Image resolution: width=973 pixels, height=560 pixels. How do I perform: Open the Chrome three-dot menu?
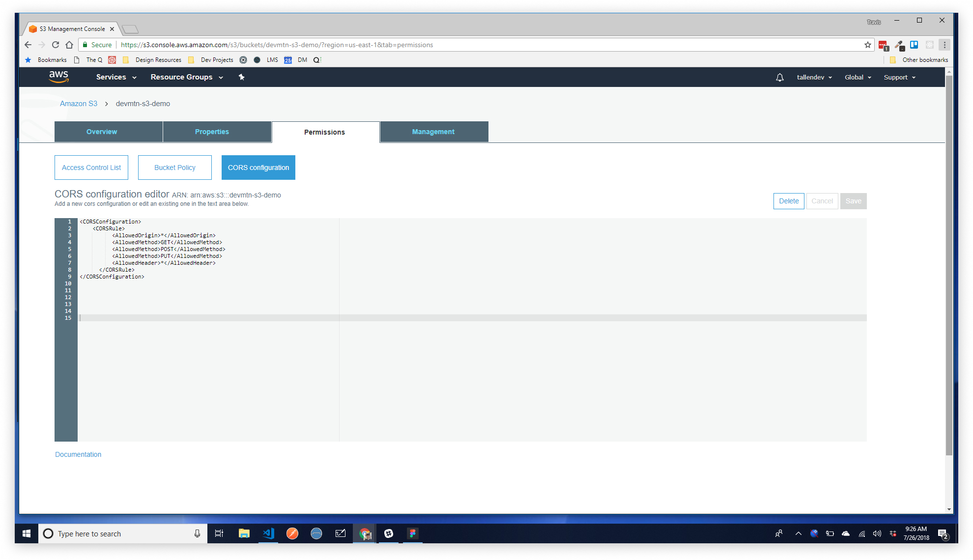[944, 45]
